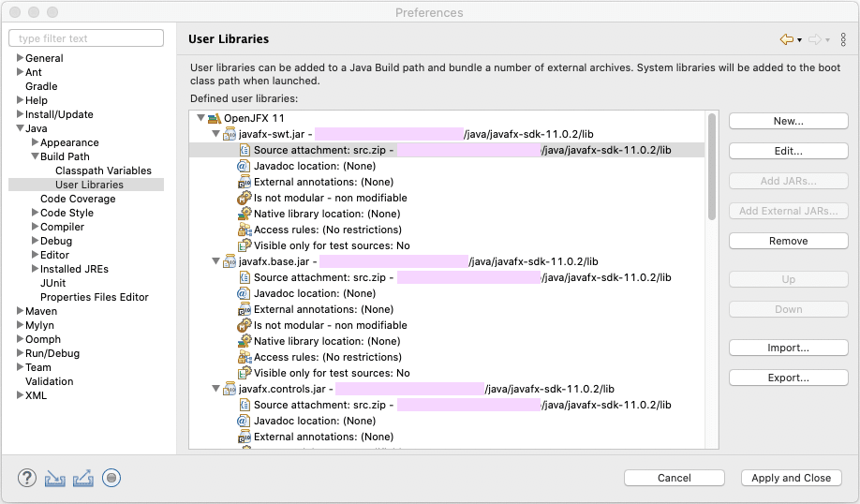This screenshot has height=504, width=860.
Task: Collapse the Build Path subcategory
Action: 35,156
